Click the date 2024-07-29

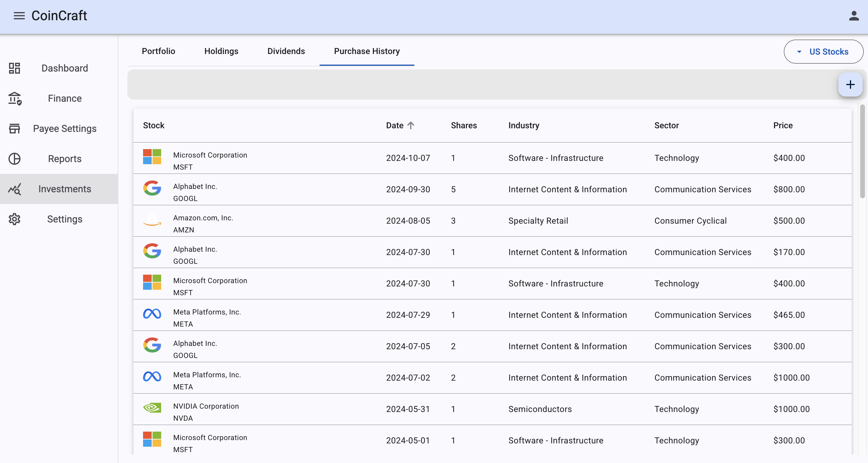pyautogui.click(x=408, y=315)
